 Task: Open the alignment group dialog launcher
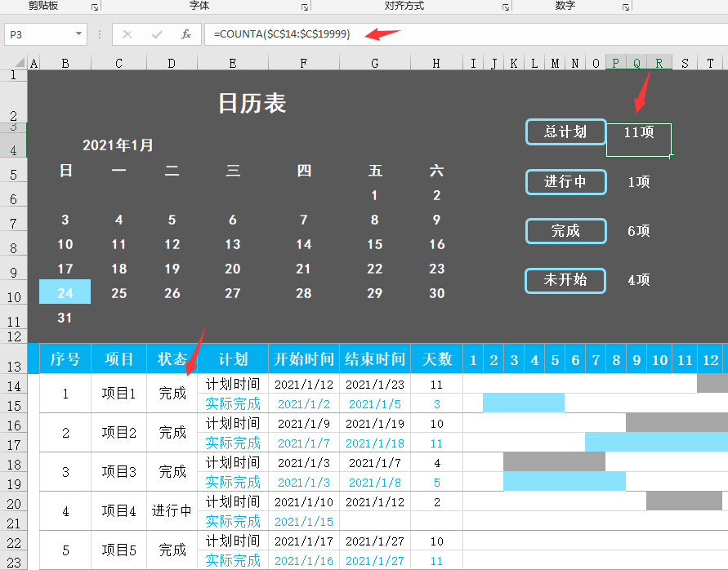pyautogui.click(x=506, y=7)
